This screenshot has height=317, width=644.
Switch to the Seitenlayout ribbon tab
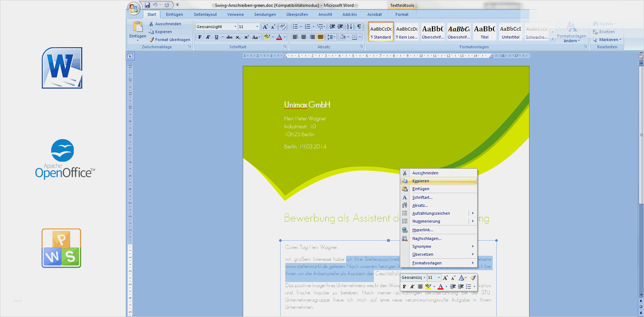click(x=205, y=14)
